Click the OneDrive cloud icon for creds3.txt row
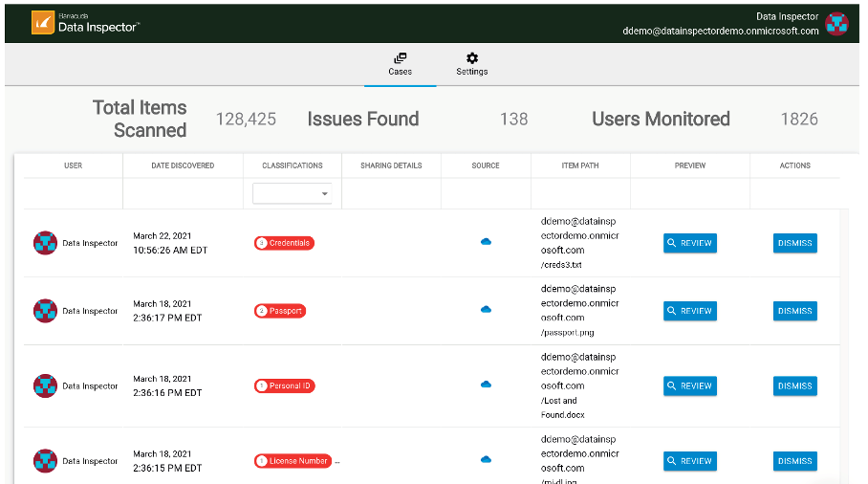This screenshot has width=868, height=484. [486, 241]
